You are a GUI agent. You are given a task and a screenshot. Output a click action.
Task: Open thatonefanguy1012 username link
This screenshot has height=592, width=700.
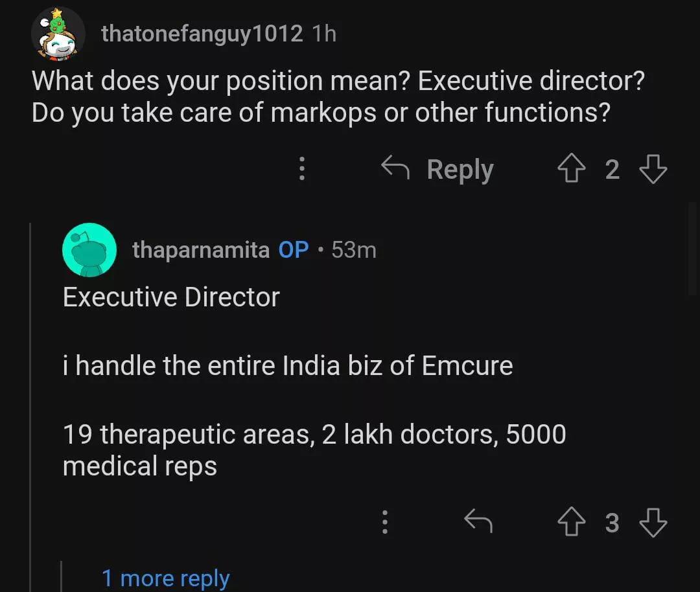click(x=202, y=34)
